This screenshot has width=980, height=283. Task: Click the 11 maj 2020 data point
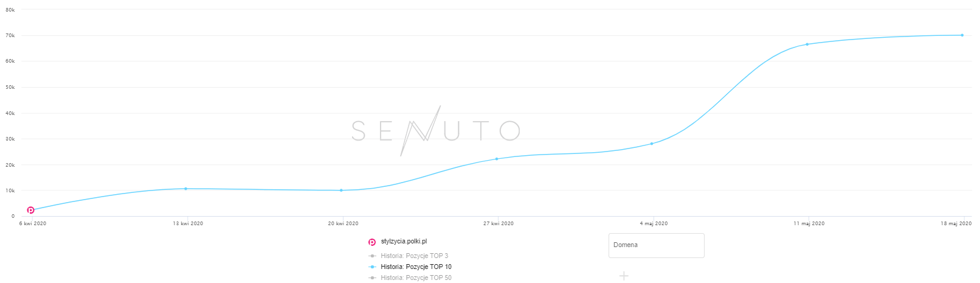pyautogui.click(x=807, y=44)
